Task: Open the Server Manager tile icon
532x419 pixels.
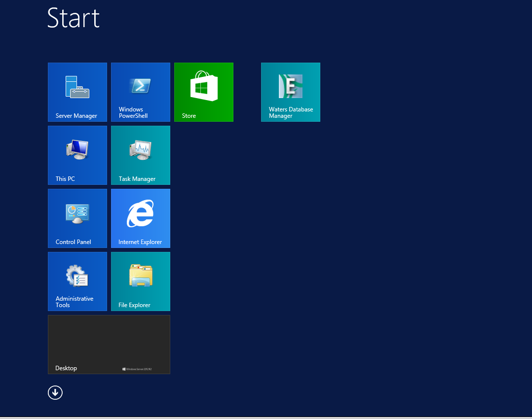Action: pos(77,87)
